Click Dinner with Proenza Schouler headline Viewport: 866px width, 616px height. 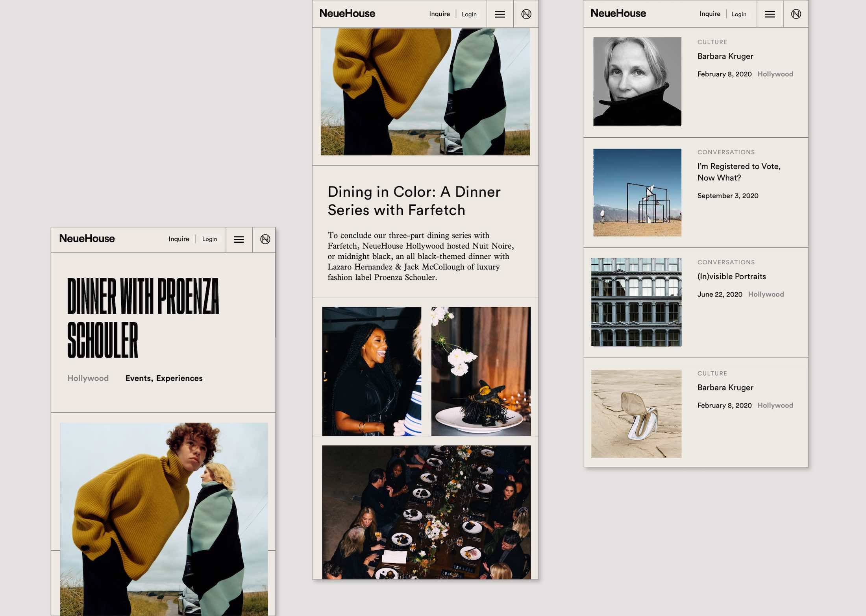coord(143,318)
